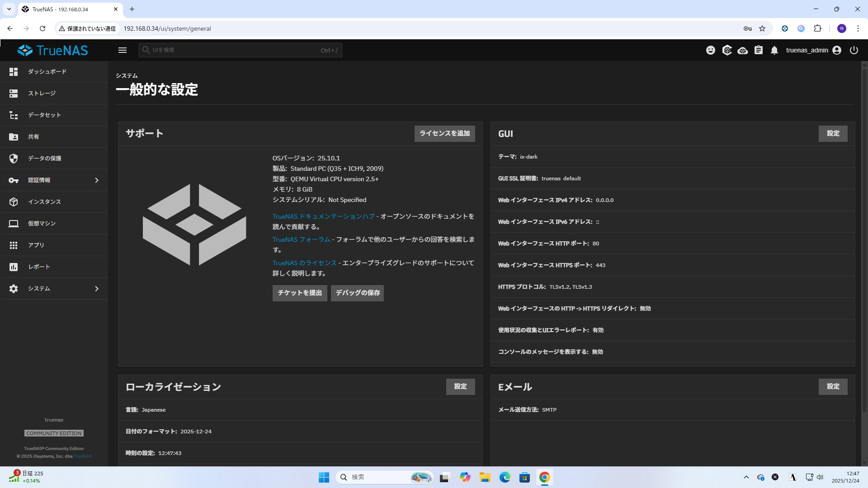Go to ストレージ in the sidebar

42,94
